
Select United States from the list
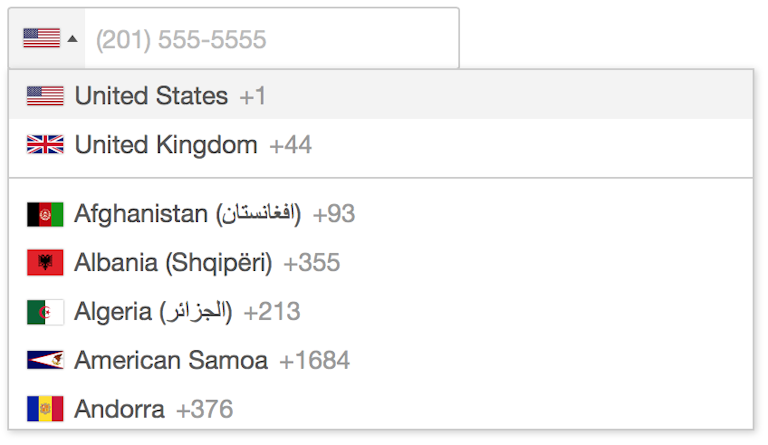(x=151, y=96)
